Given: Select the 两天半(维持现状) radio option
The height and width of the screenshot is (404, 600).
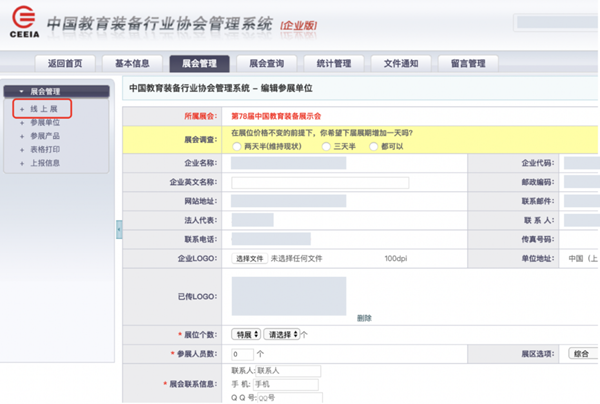Looking at the screenshot, I should 236,146.
